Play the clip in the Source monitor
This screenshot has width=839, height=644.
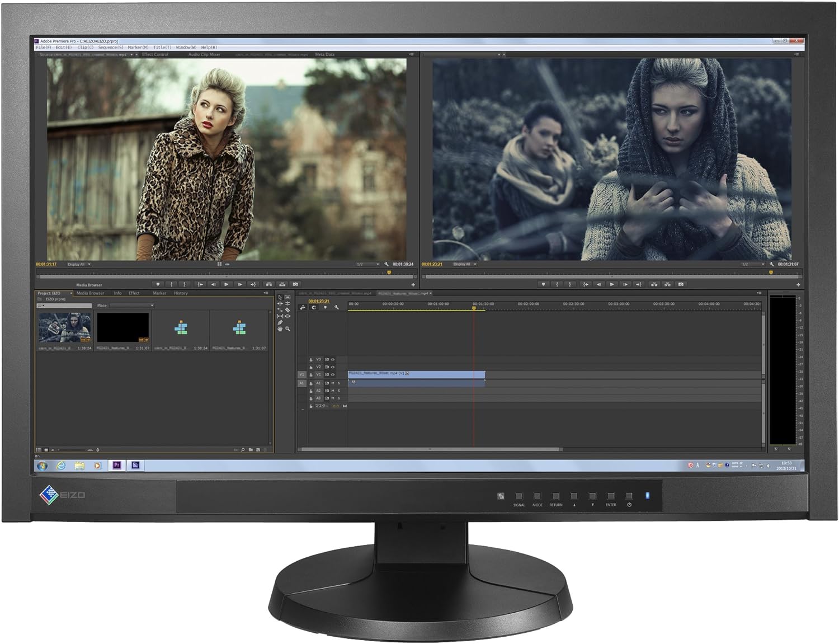click(227, 284)
